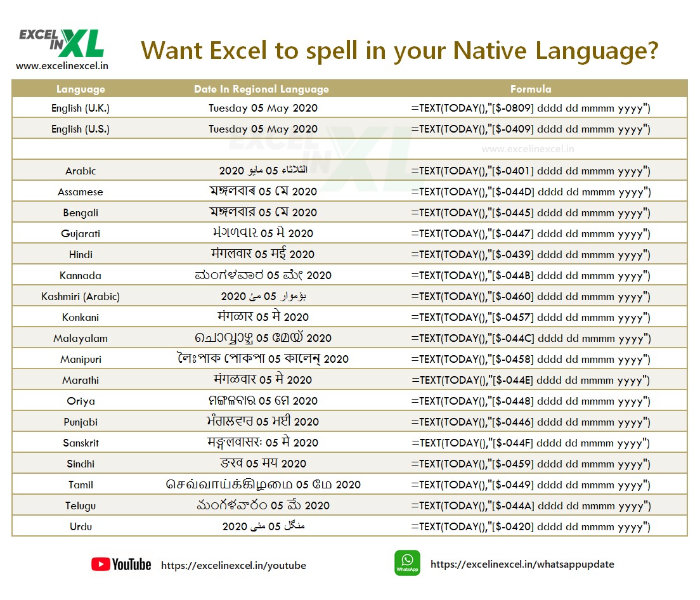Click the formula containing [$-044D]
The height and width of the screenshot is (600, 700).
531,192
